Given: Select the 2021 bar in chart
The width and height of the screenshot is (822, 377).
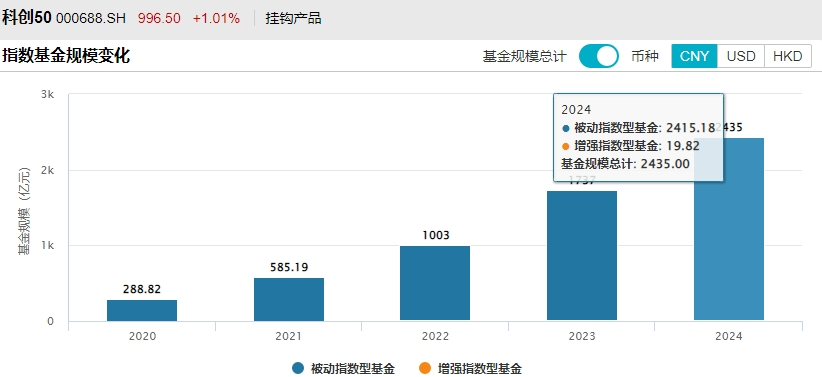Looking at the screenshot, I should (x=289, y=299).
